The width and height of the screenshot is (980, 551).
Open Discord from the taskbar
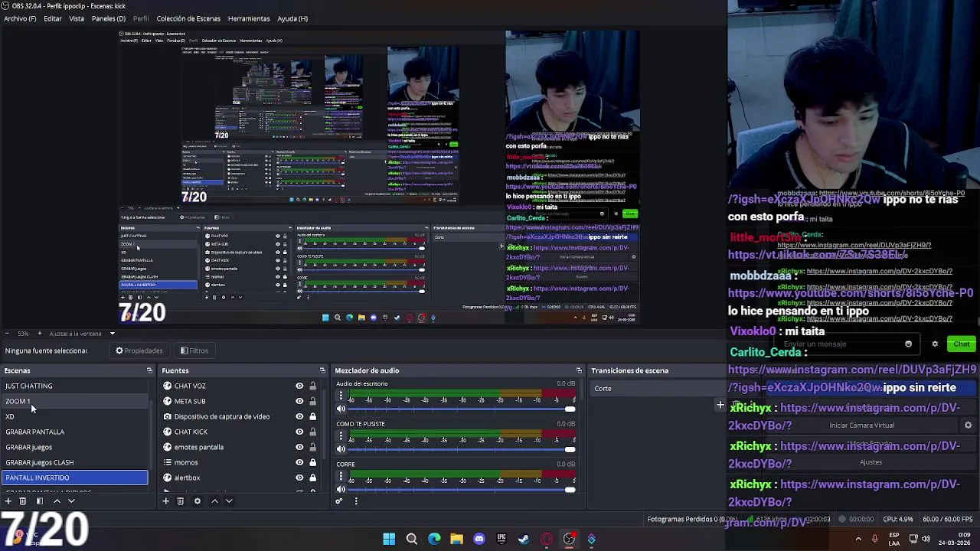tap(479, 539)
